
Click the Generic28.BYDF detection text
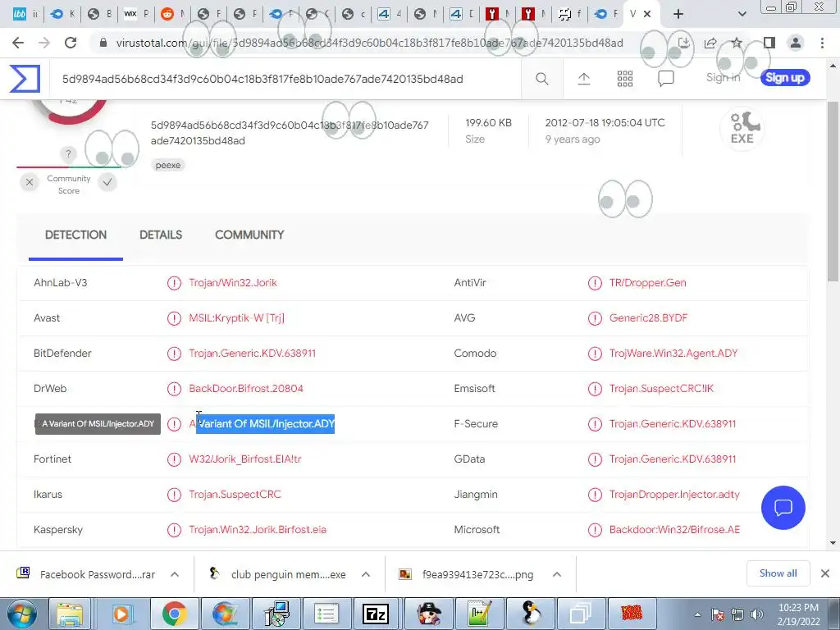(x=648, y=318)
